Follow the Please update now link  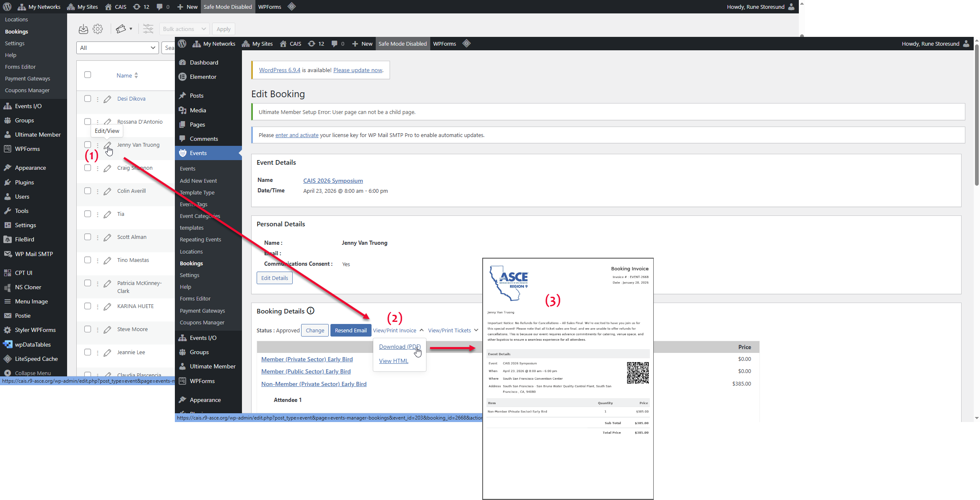(x=358, y=70)
